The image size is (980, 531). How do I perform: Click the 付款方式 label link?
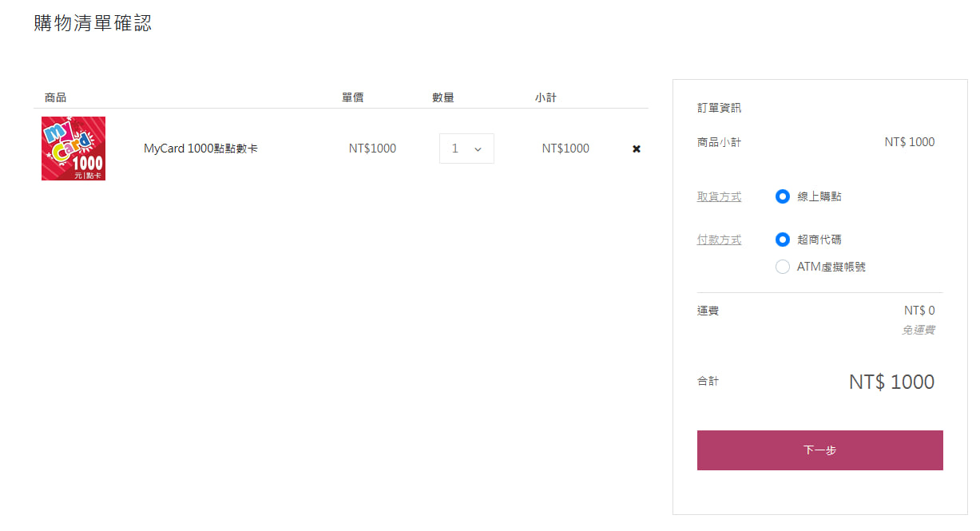[x=719, y=240]
